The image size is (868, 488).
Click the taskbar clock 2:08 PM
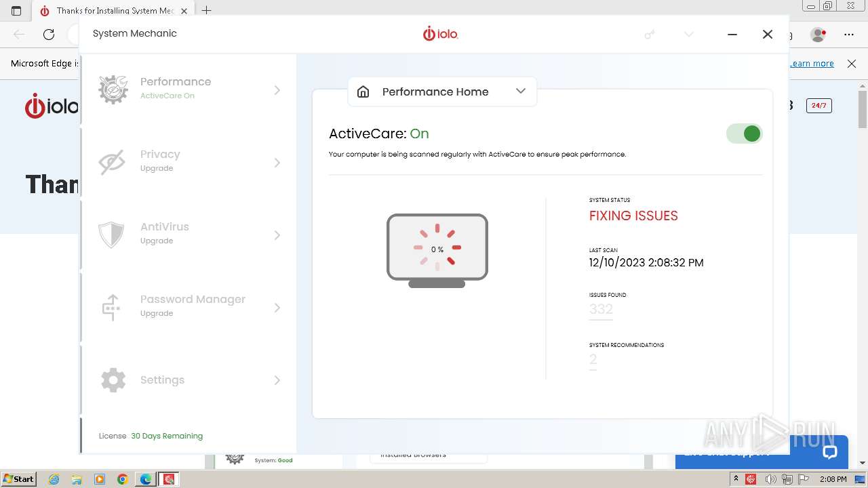[x=833, y=479]
